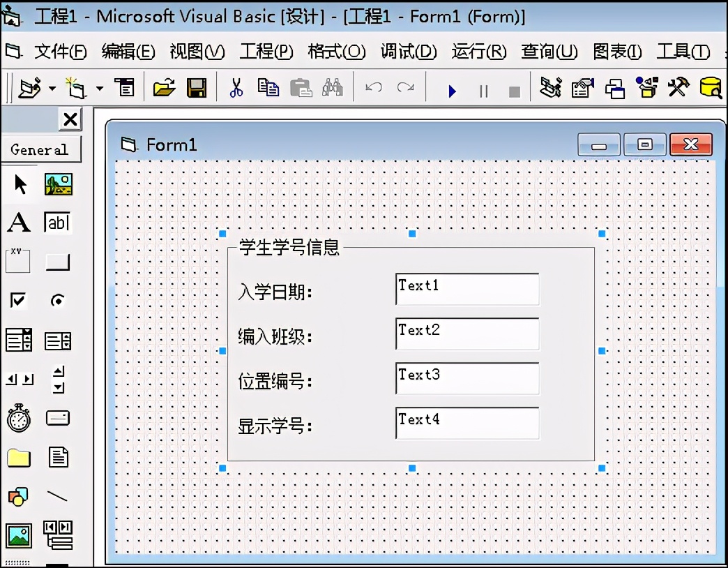Open the 图表(I) menu
Screen dimensions: 728x568
tap(618, 51)
